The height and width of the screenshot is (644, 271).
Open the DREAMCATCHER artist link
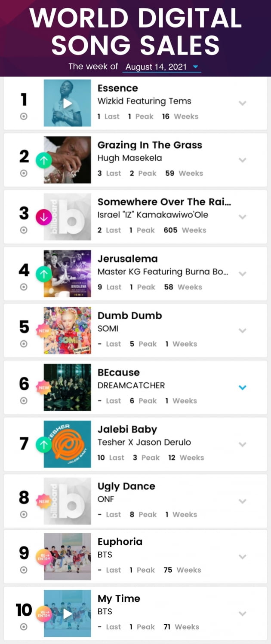(x=131, y=385)
